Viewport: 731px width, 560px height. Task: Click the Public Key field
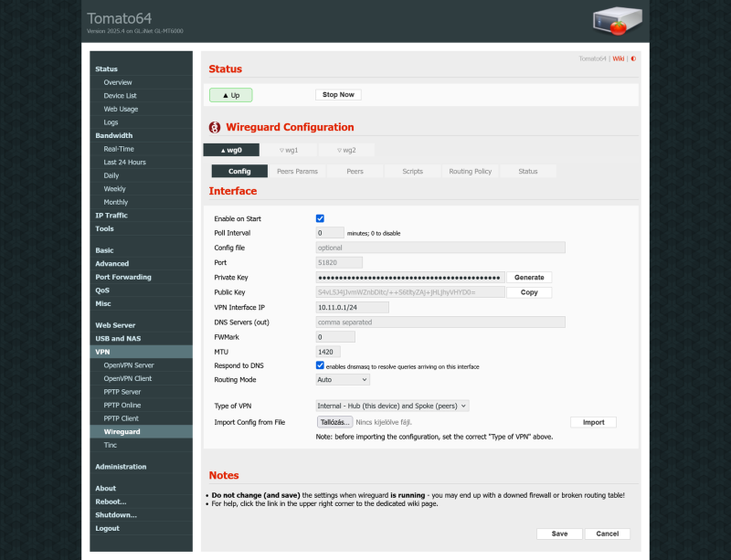tap(410, 292)
